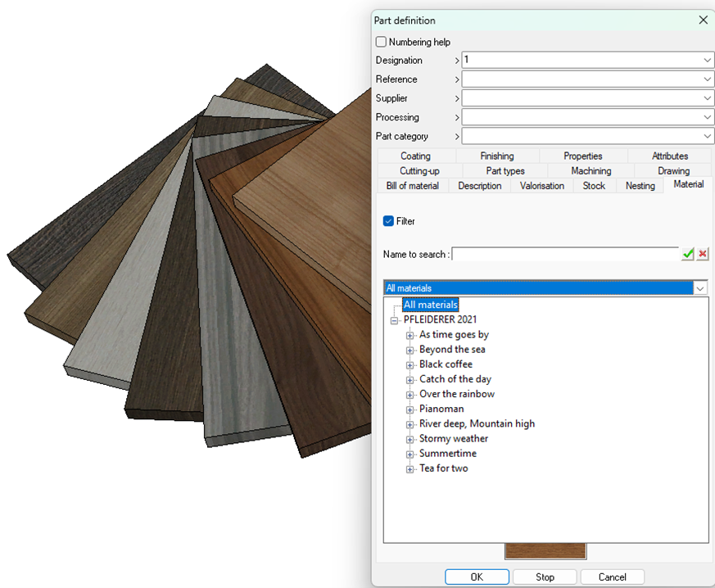Click the arrow next to Supplier
Viewport: 715px width, 588px height.
(x=457, y=98)
